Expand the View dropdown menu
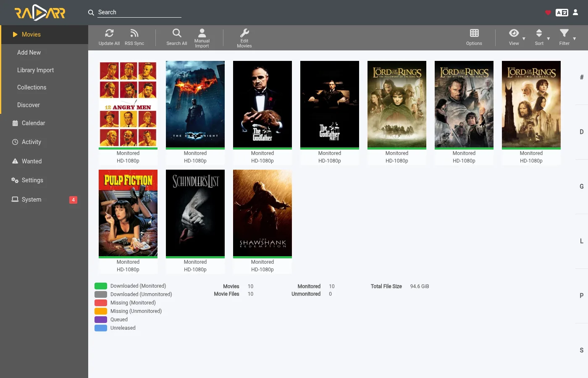This screenshot has height=378, width=588. click(517, 37)
